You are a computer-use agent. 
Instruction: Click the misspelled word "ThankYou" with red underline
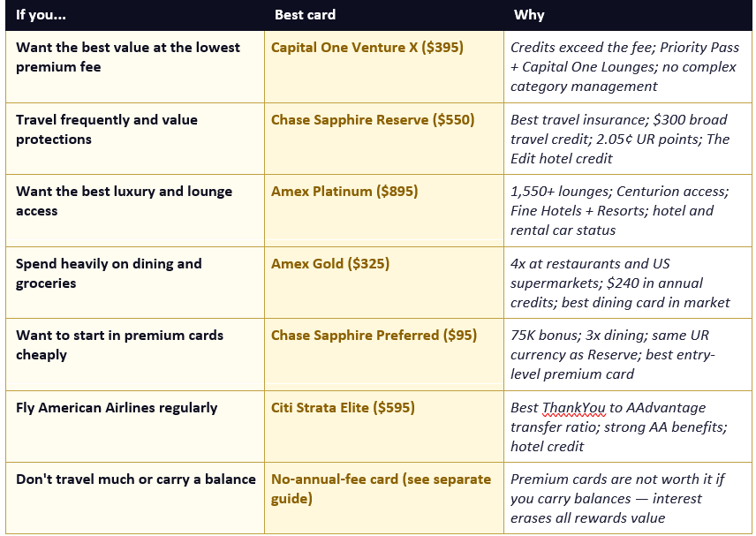573,408
